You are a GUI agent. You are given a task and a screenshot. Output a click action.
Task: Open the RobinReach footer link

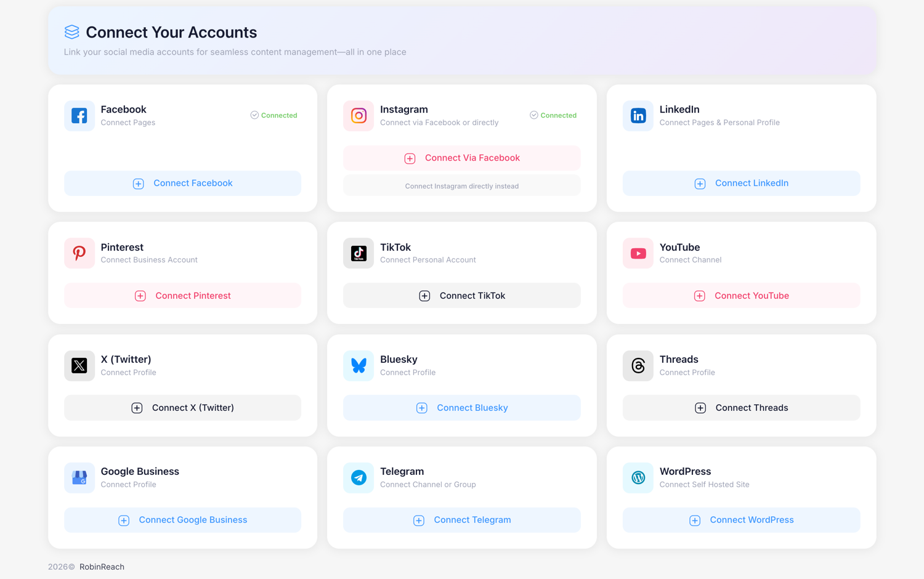click(x=102, y=567)
